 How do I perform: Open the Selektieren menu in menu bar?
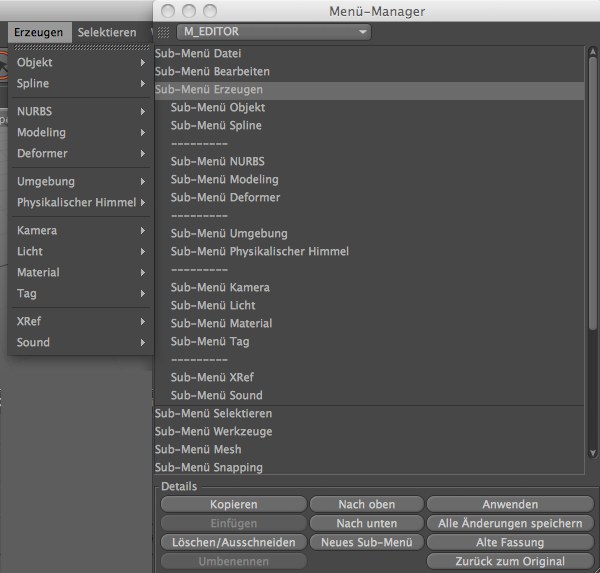[x=107, y=32]
